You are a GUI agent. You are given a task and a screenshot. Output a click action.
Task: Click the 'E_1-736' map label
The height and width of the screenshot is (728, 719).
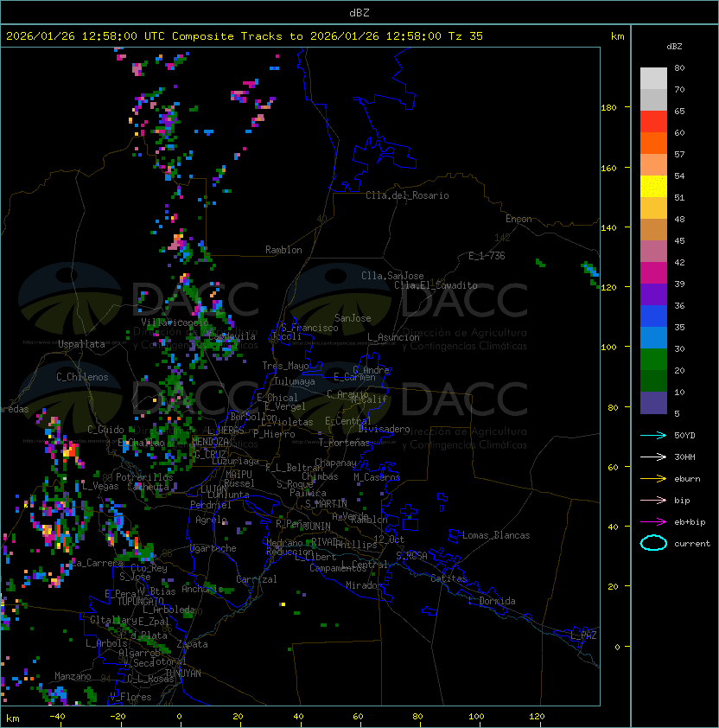(x=487, y=256)
